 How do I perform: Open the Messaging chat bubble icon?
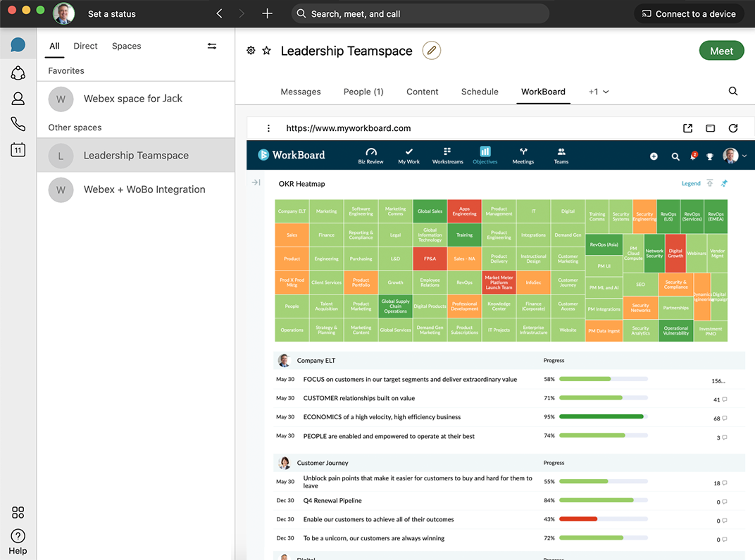18,45
